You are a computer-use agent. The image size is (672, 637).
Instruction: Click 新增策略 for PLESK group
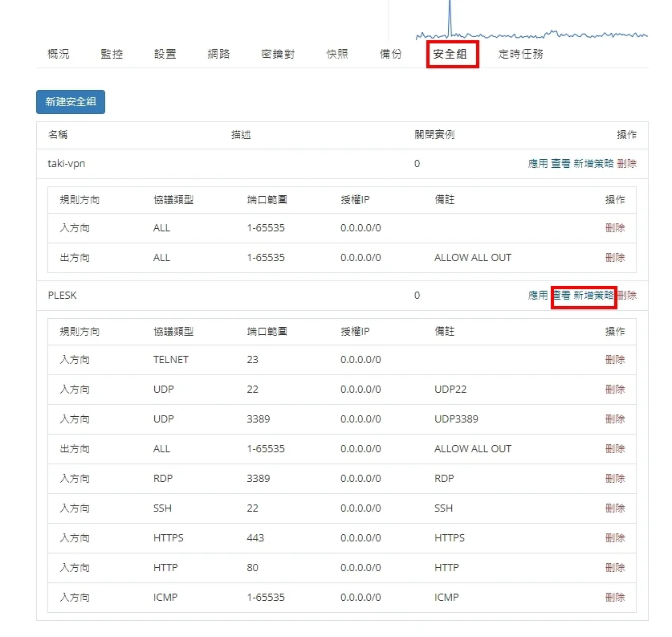tap(593, 296)
